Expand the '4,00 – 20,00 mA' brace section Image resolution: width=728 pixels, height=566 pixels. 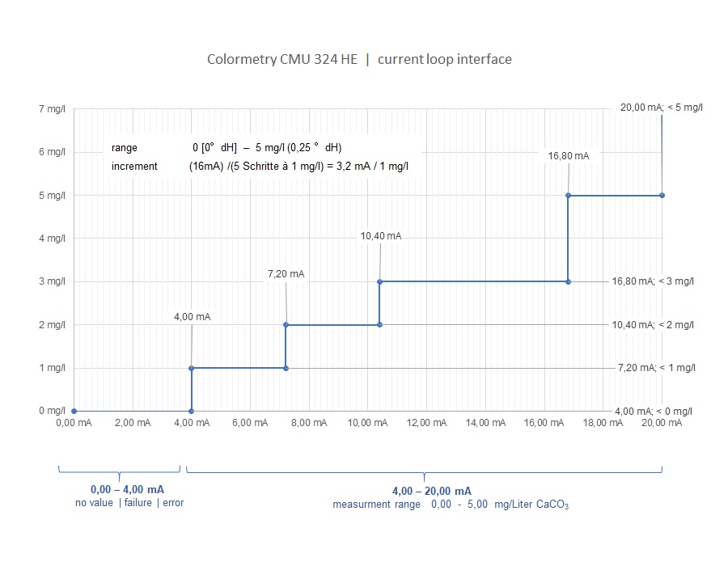coord(431,490)
